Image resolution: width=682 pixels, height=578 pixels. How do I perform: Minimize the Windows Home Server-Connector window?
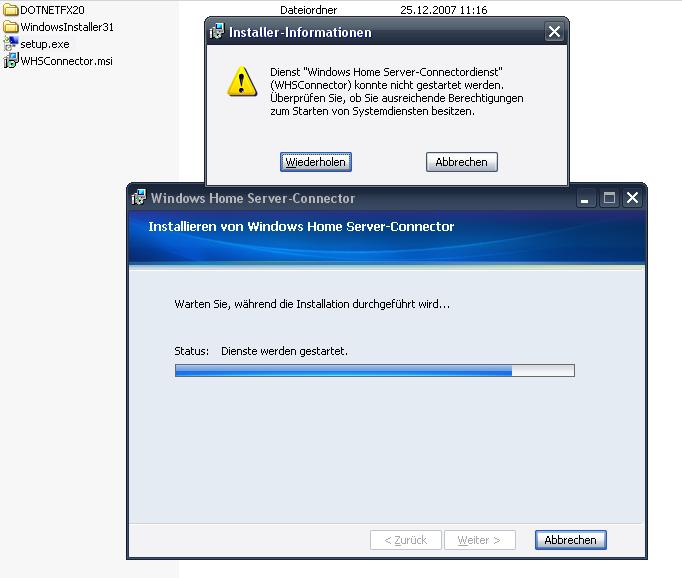586,198
